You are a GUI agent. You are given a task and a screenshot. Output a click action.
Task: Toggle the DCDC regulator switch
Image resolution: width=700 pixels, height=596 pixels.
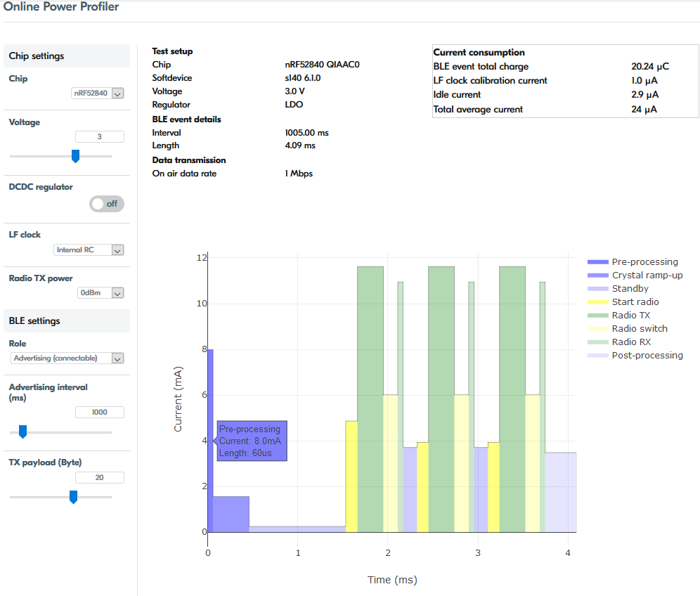[107, 204]
